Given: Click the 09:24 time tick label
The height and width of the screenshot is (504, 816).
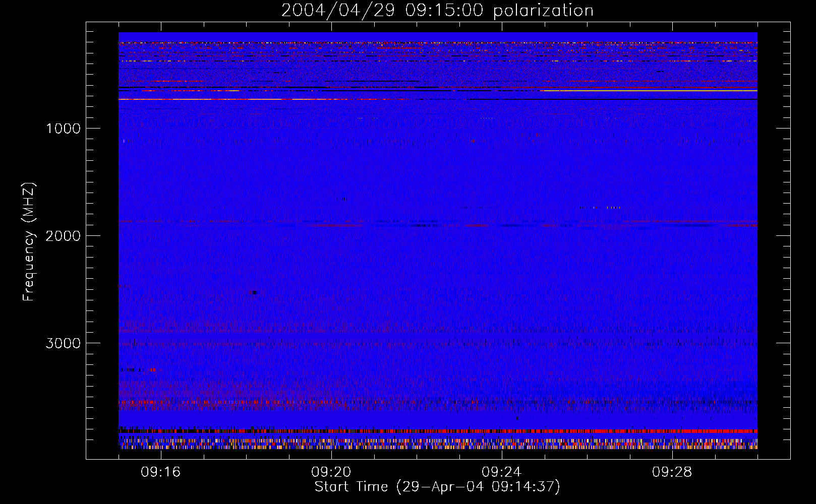Looking at the screenshot, I should point(502,472).
